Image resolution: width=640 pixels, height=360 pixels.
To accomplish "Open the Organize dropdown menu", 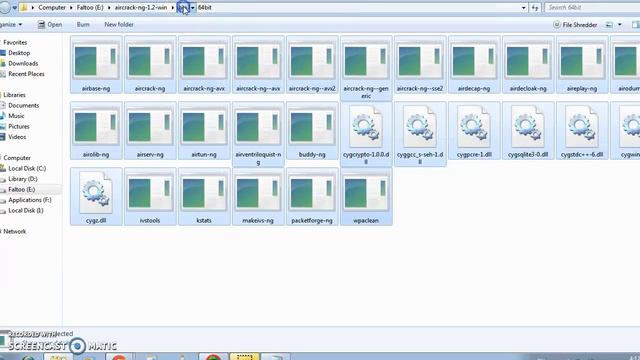I will (x=11, y=24).
